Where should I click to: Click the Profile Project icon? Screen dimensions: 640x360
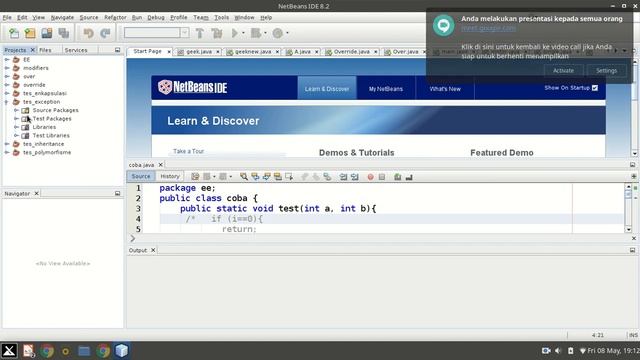(278, 33)
